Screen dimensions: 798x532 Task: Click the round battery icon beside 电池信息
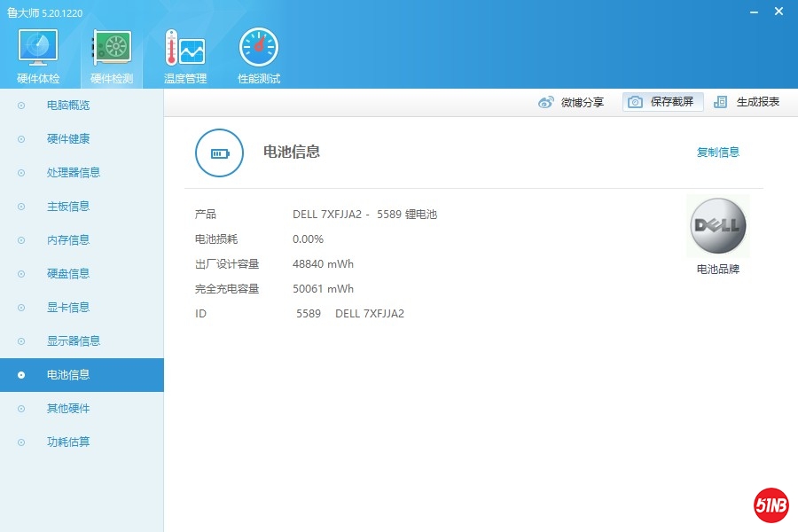(x=219, y=153)
